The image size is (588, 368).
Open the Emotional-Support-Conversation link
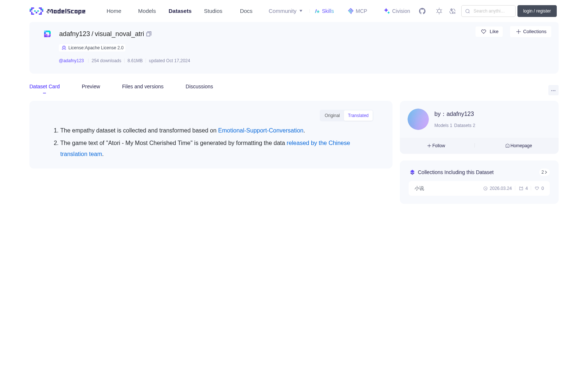point(261,131)
